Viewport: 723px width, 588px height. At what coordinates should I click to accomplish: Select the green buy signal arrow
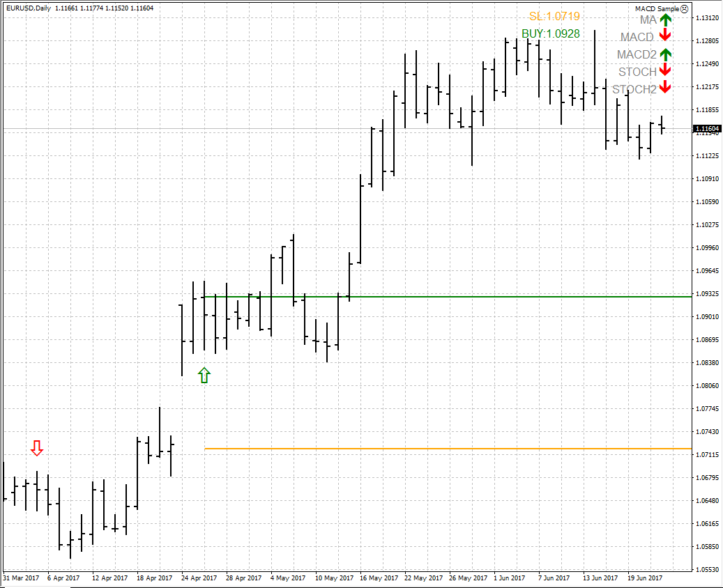204,376
